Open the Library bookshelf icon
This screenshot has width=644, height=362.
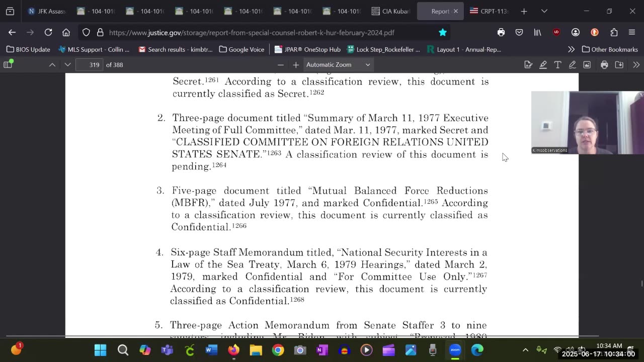point(537,32)
